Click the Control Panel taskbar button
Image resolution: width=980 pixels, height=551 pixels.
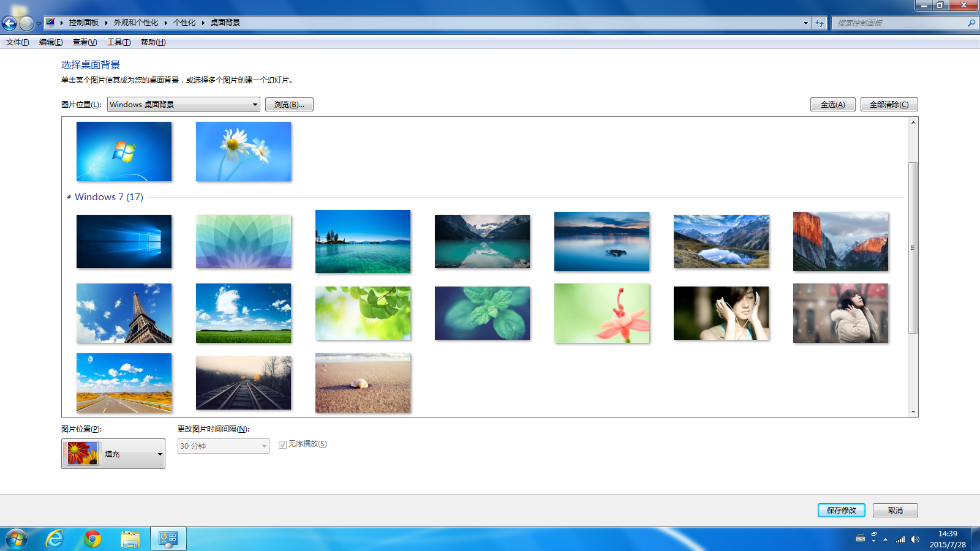click(x=168, y=539)
